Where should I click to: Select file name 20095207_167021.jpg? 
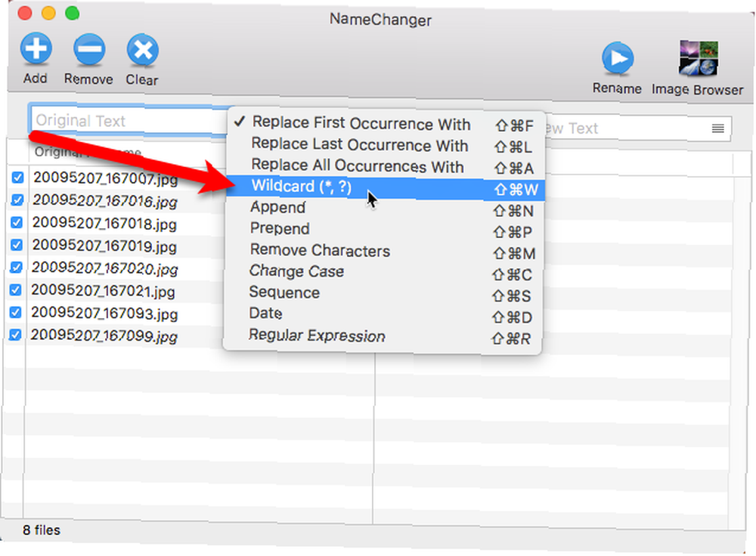tap(103, 291)
